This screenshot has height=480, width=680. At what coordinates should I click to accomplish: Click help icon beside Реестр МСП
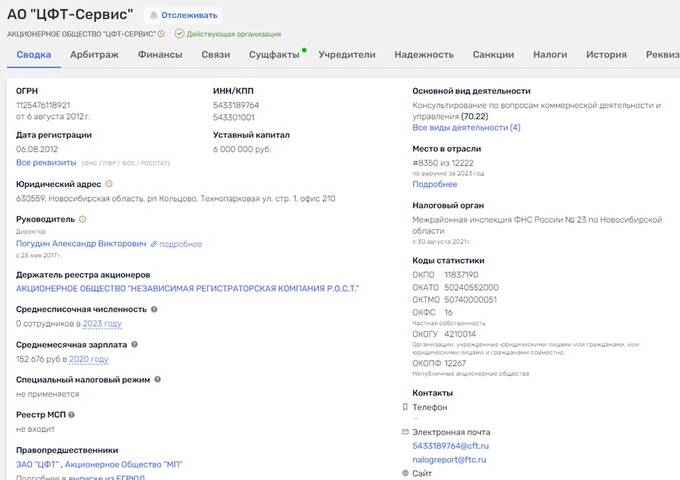coord(71,414)
